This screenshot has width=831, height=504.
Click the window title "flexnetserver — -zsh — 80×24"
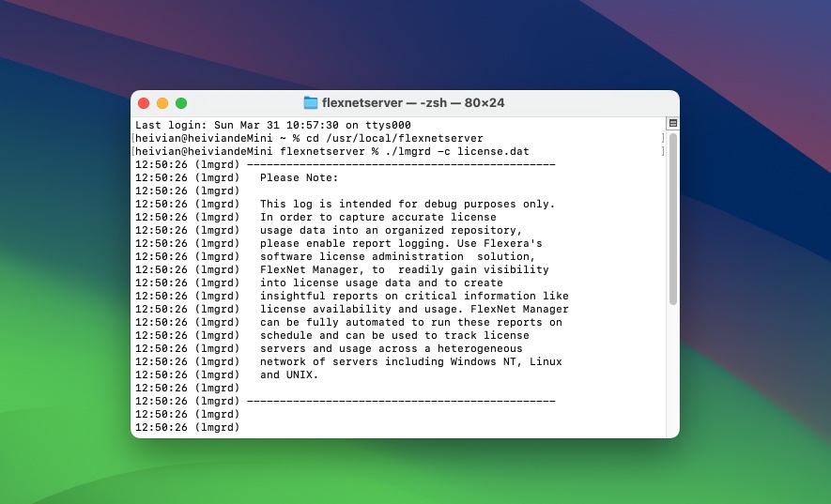(413, 103)
